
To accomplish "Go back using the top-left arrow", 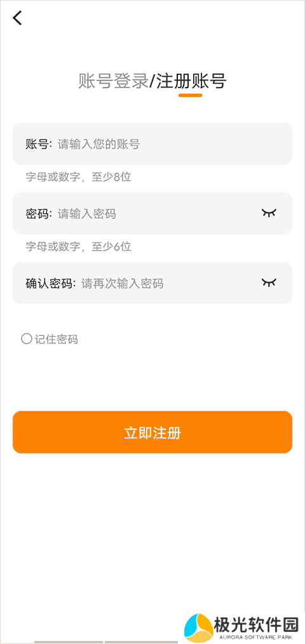I will coord(17,18).
